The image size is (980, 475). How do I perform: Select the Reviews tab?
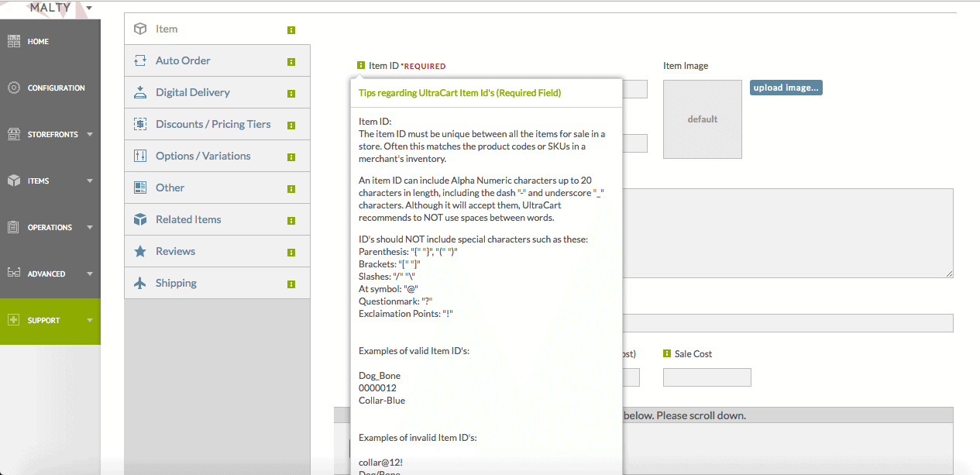click(x=217, y=251)
